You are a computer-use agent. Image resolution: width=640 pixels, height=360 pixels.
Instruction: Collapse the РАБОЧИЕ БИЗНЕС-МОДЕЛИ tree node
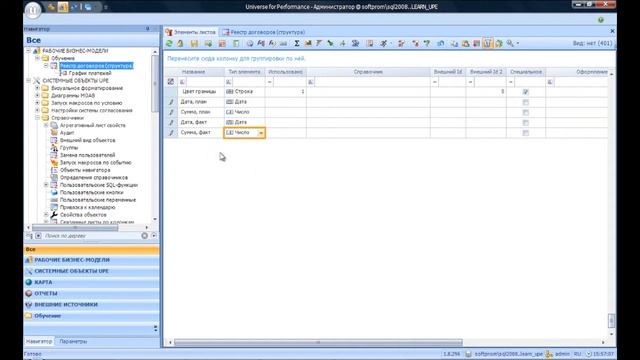click(29, 51)
